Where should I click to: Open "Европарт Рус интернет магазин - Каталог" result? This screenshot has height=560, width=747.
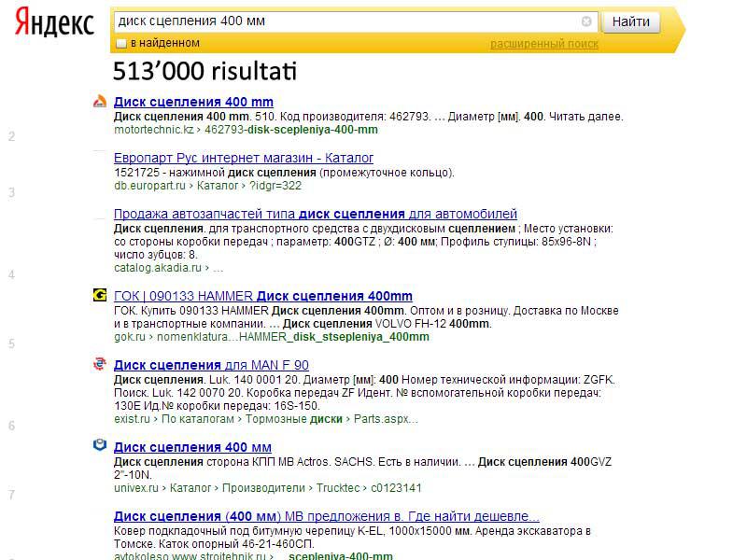coord(244,158)
